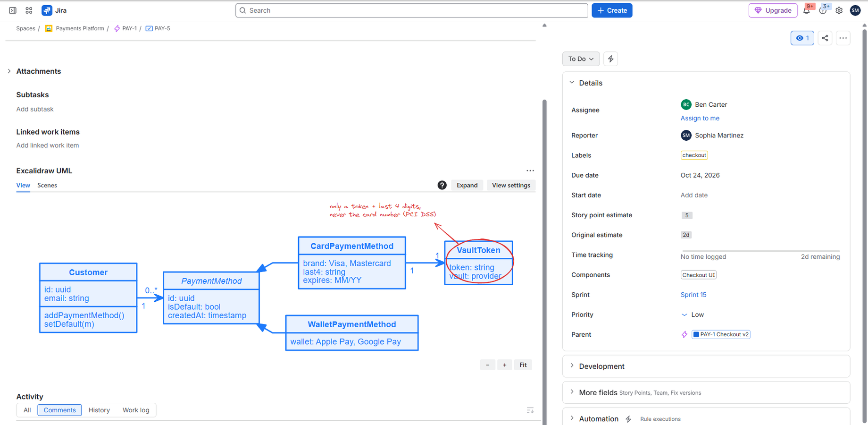Viewport: 868px width, 425px height.
Task: Switch to the Scenes tab
Action: (x=47, y=185)
